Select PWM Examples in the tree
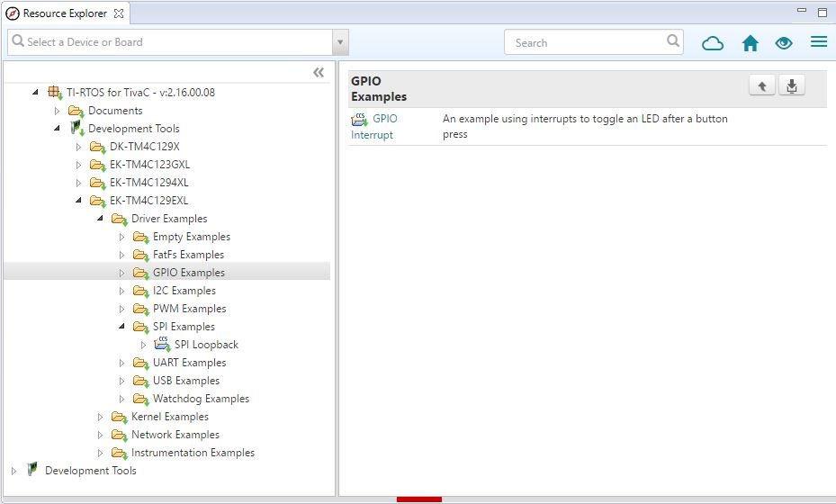The image size is (836, 504). click(189, 309)
